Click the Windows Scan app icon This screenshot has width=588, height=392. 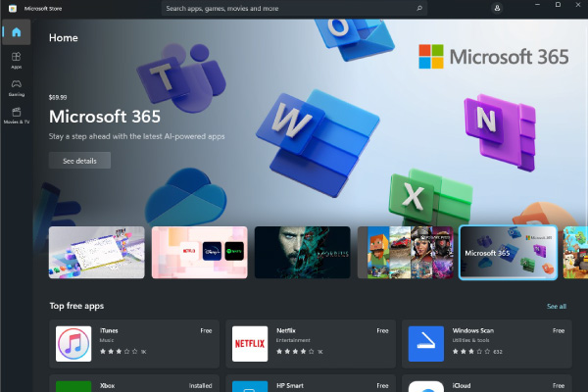[x=426, y=344]
